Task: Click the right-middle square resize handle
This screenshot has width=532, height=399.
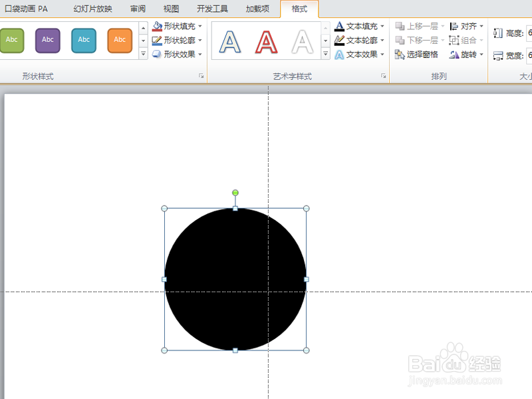Action: (x=307, y=279)
